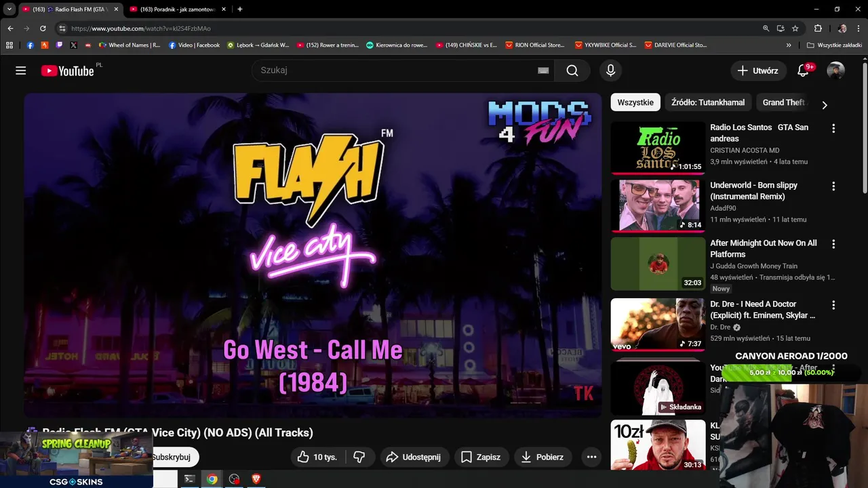View site information icon in address bar
Viewport: 868px width, 488px height.
click(62, 28)
